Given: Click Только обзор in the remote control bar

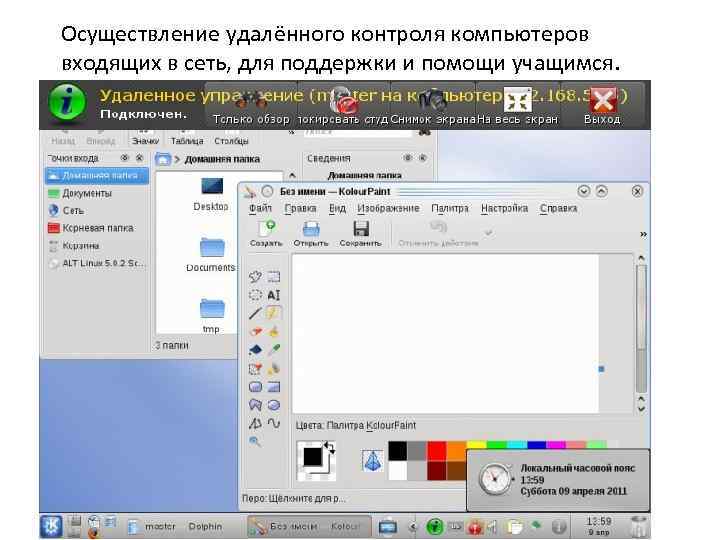Looking at the screenshot, I should [251, 106].
